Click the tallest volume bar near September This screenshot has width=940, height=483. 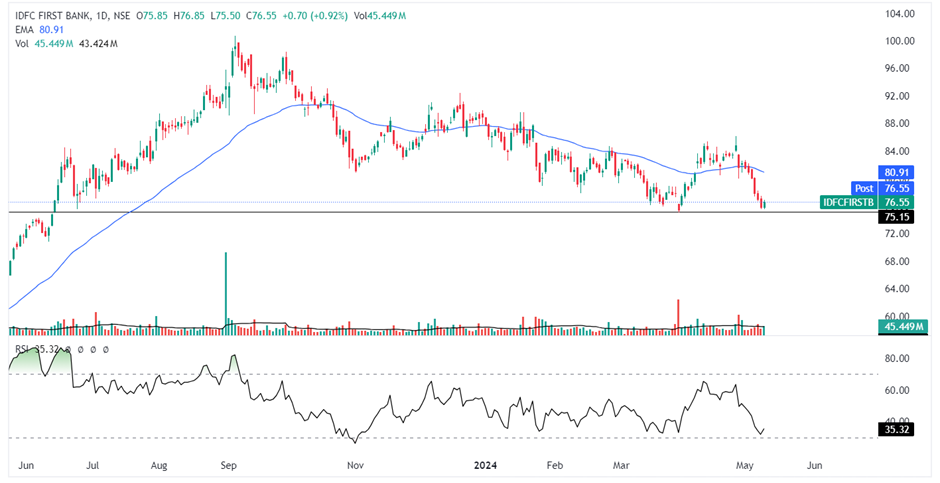pyautogui.click(x=226, y=290)
